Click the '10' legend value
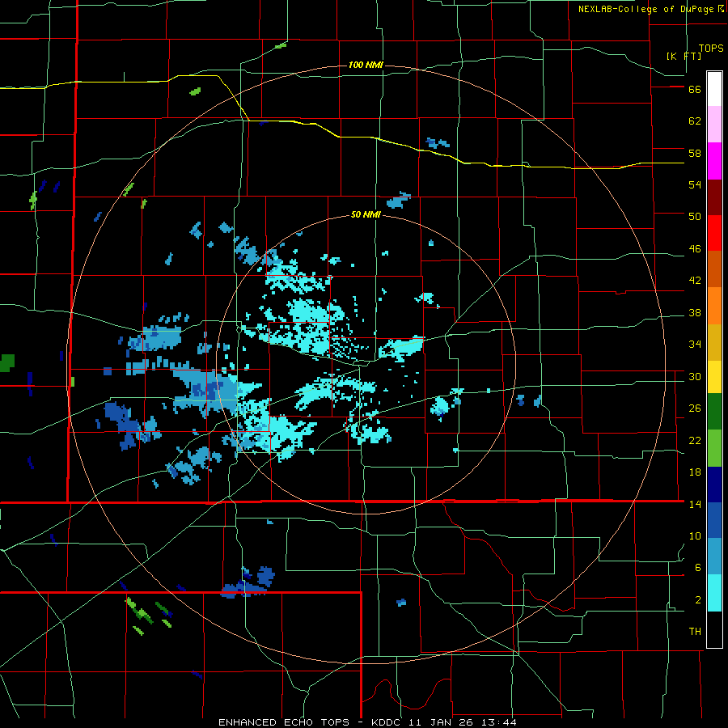The image size is (728, 728). [x=695, y=536]
